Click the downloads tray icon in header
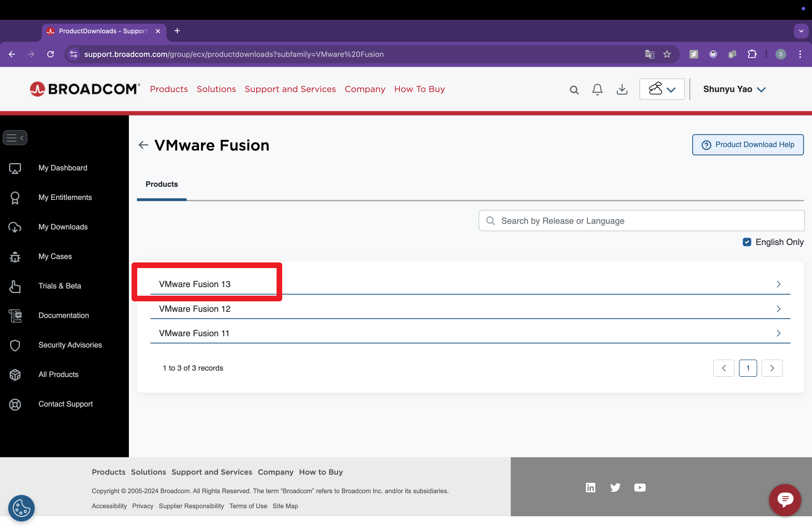 click(622, 90)
